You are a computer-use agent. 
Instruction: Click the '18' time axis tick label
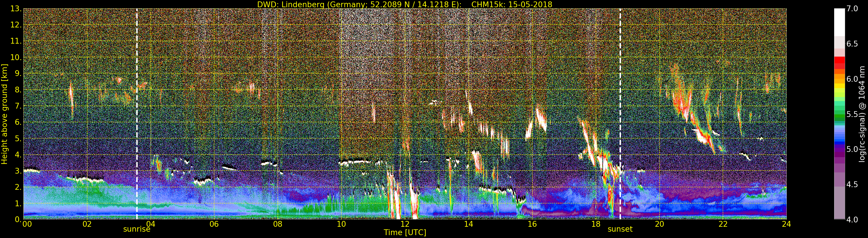click(x=596, y=224)
